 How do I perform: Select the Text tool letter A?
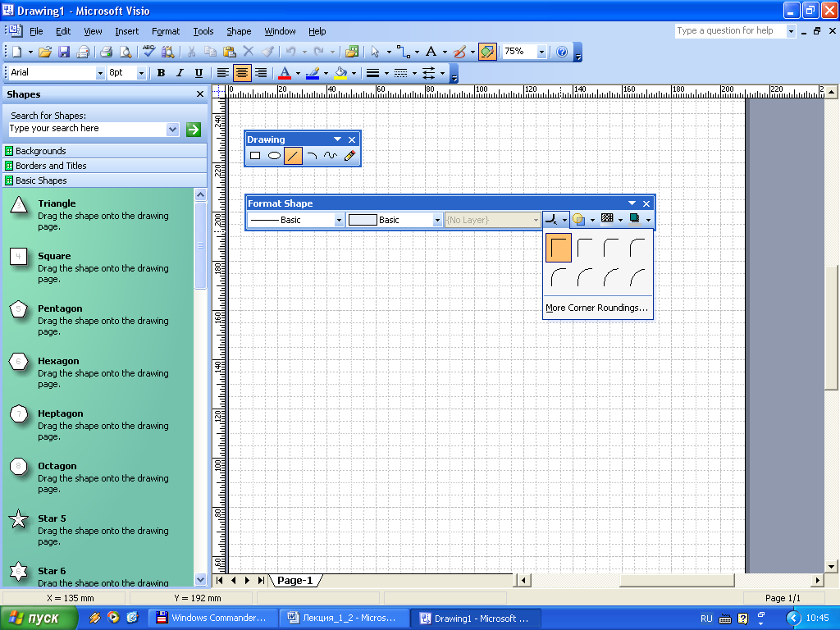[431, 52]
